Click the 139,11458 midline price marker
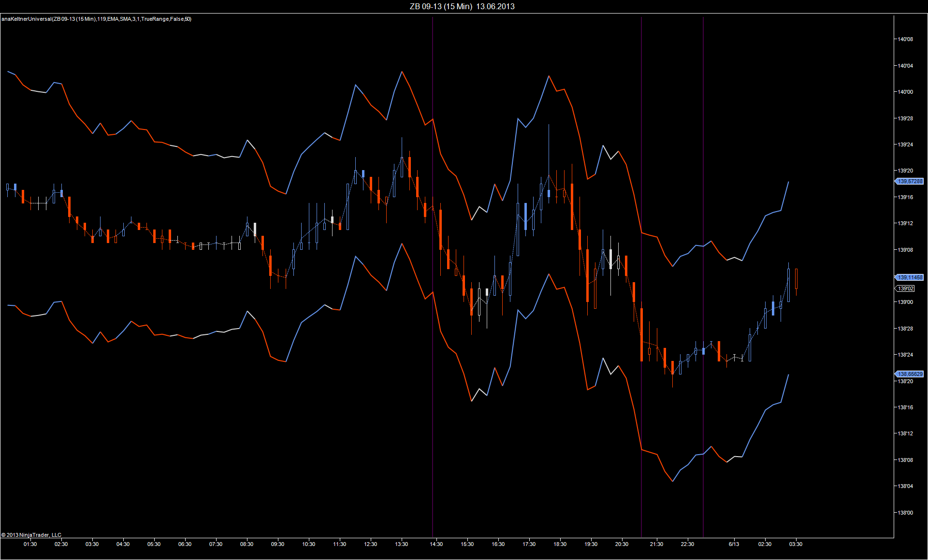The width and height of the screenshot is (928, 560). pyautogui.click(x=910, y=277)
